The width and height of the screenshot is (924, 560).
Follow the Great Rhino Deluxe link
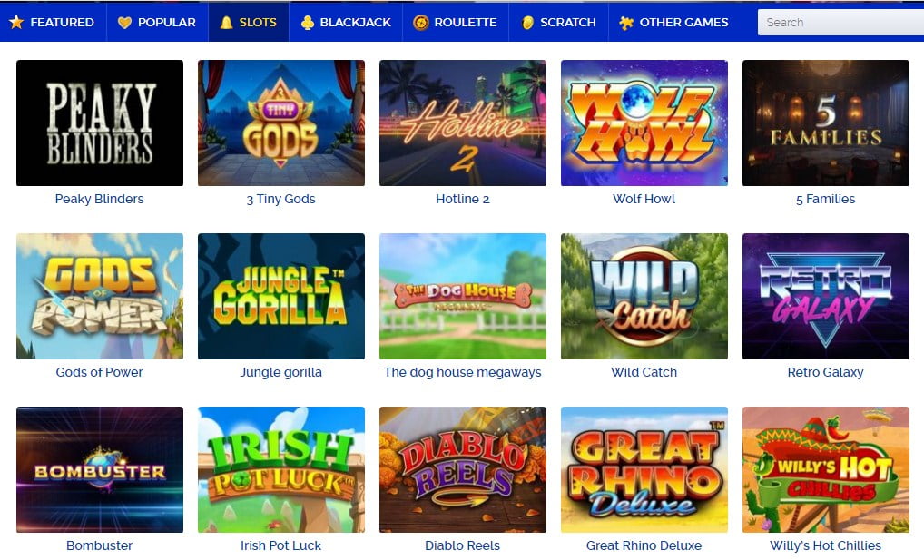coord(644,545)
